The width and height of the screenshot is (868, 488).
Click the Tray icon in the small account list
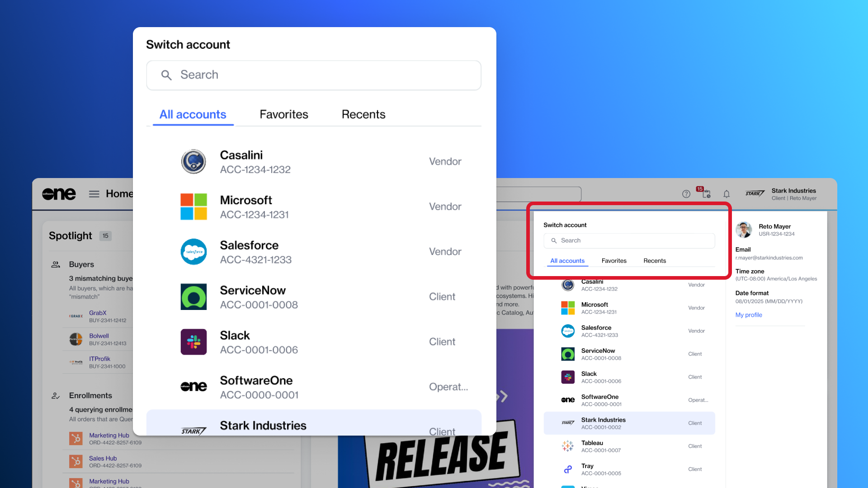pyautogui.click(x=568, y=469)
